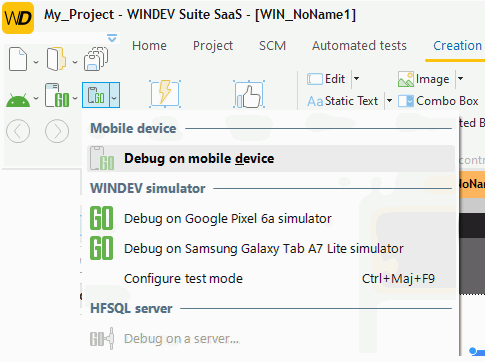The width and height of the screenshot is (485, 362).
Task: Go back with the left arrow button
Action: [x=18, y=131]
